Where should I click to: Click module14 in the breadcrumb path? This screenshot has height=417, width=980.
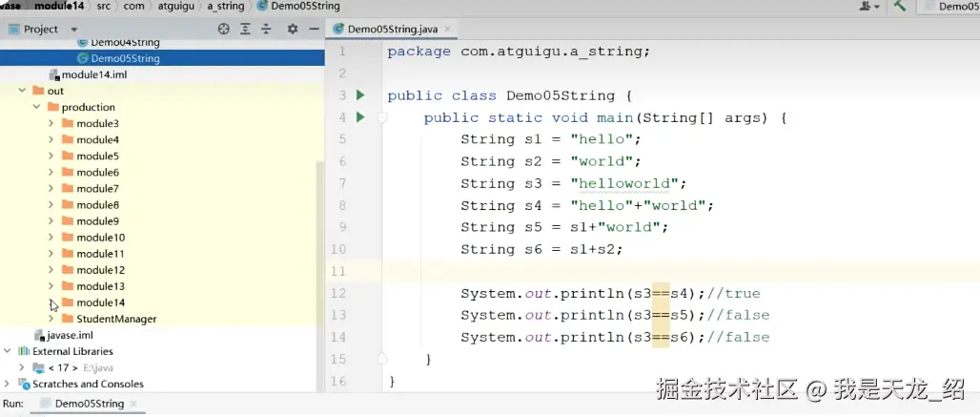[59, 7]
